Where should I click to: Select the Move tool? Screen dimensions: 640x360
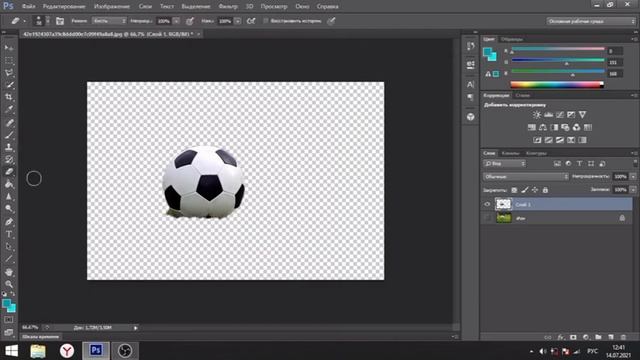9,48
